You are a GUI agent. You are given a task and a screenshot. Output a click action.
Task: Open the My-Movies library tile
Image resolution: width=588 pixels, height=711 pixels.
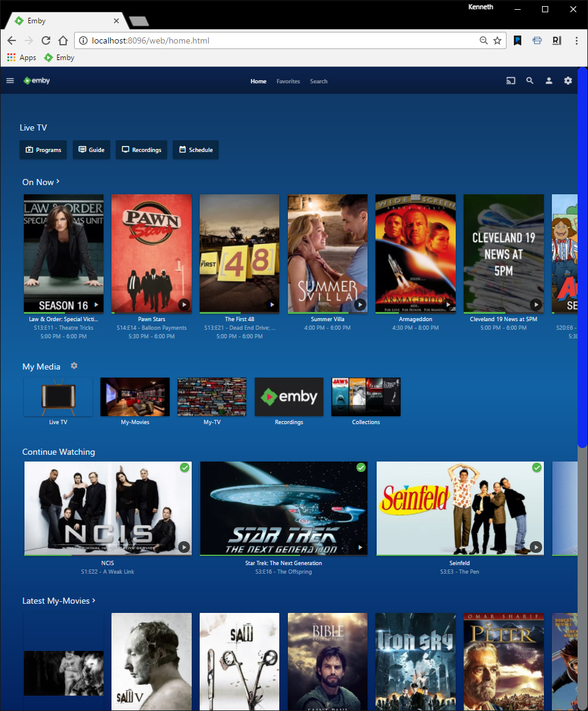coord(135,397)
